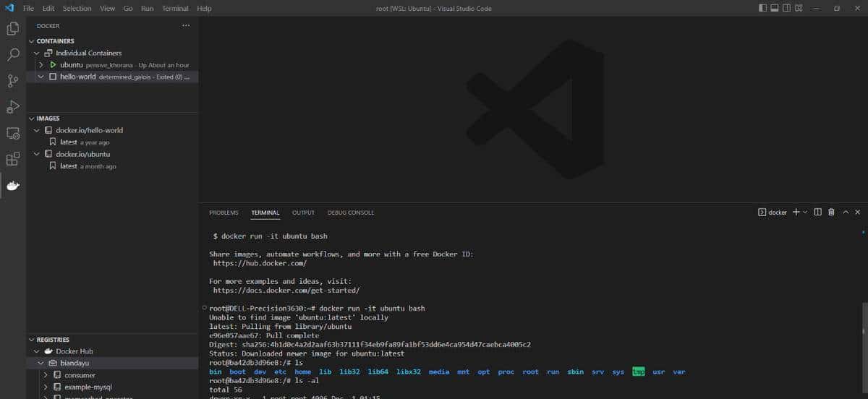The width and height of the screenshot is (868, 399).
Task: Open the Remote Explorer view
Action: [13, 133]
